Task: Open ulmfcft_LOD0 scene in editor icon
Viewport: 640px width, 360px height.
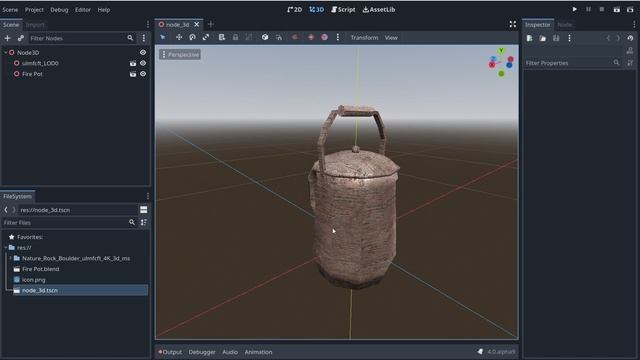Action: pyautogui.click(x=133, y=63)
